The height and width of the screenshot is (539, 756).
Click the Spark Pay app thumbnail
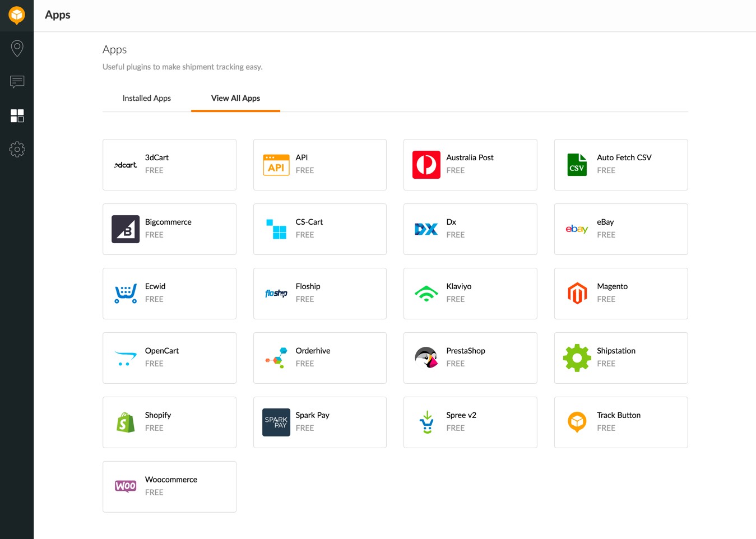(x=276, y=422)
